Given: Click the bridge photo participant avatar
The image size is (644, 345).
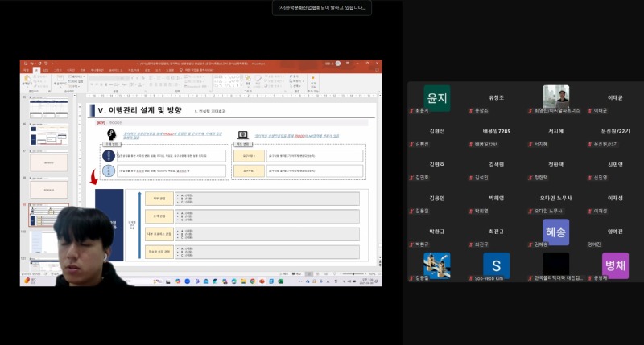Looking at the screenshot, I should click(436, 265).
